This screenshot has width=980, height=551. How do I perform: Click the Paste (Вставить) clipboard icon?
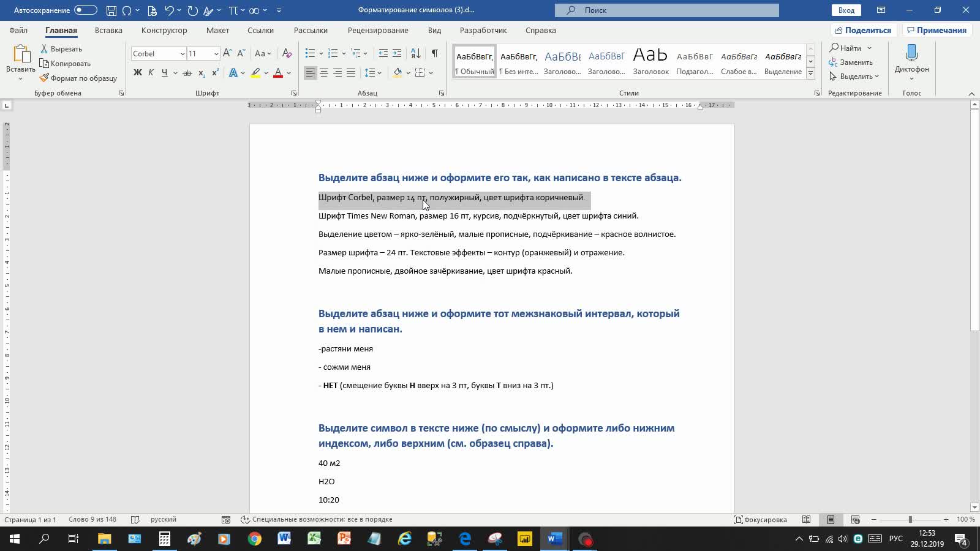(21, 54)
